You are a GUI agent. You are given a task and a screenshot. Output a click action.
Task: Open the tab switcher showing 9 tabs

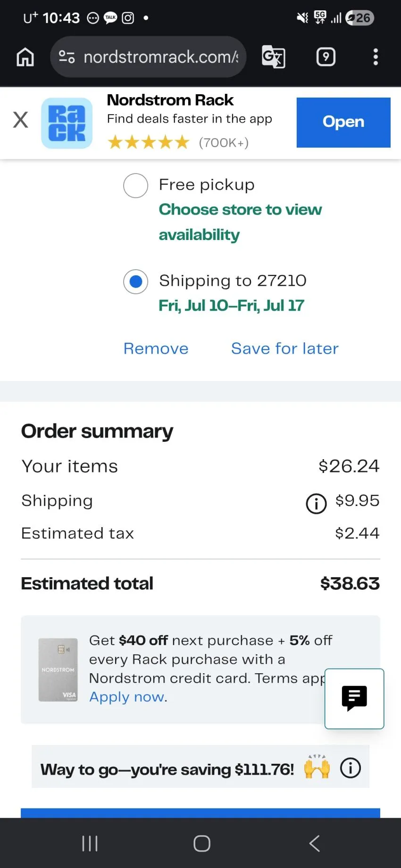pyautogui.click(x=326, y=57)
